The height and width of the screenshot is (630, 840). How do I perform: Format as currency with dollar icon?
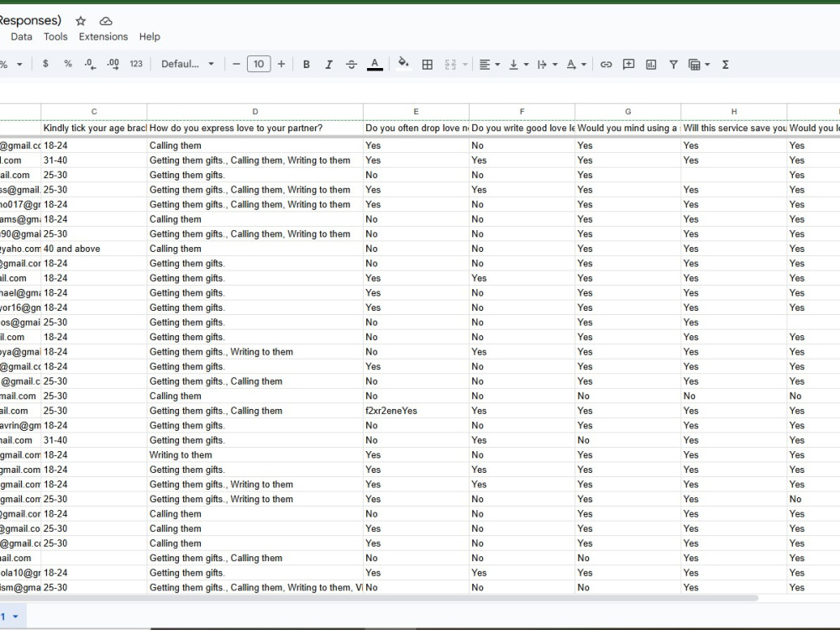coord(45,64)
